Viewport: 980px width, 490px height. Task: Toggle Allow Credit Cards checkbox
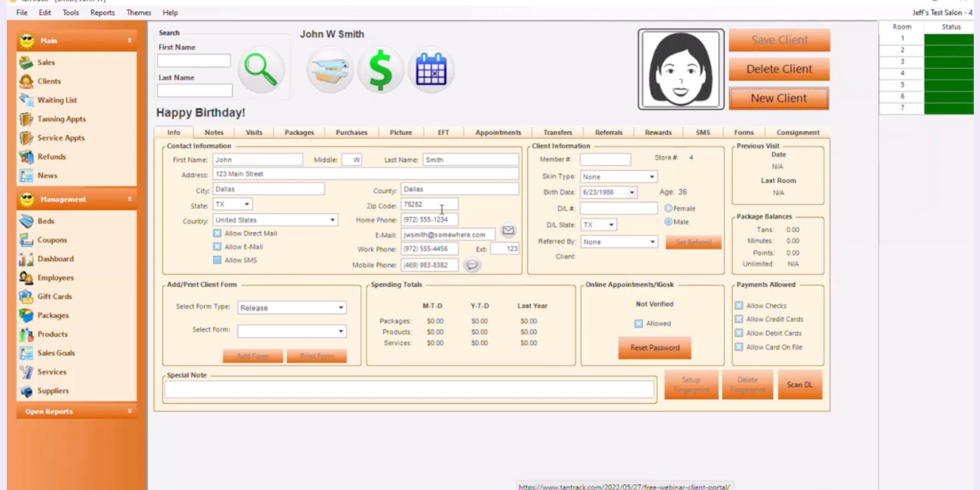click(739, 319)
